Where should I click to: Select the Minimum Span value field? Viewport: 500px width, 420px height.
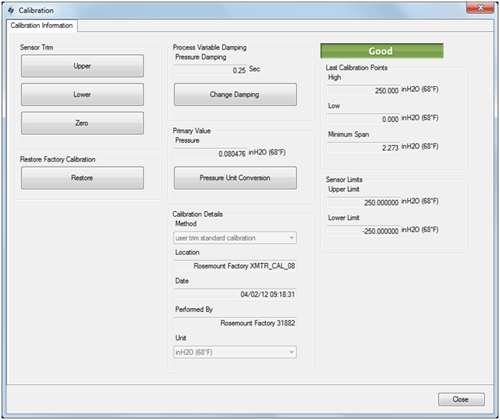point(363,148)
